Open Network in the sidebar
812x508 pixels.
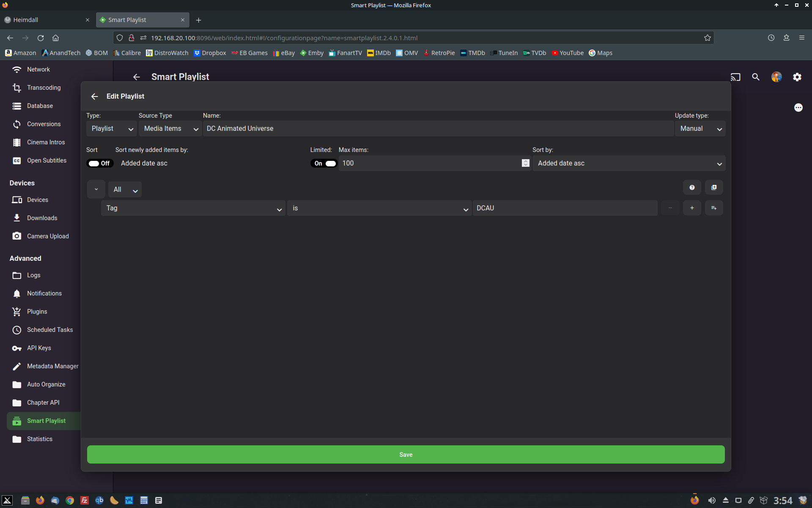pos(38,69)
